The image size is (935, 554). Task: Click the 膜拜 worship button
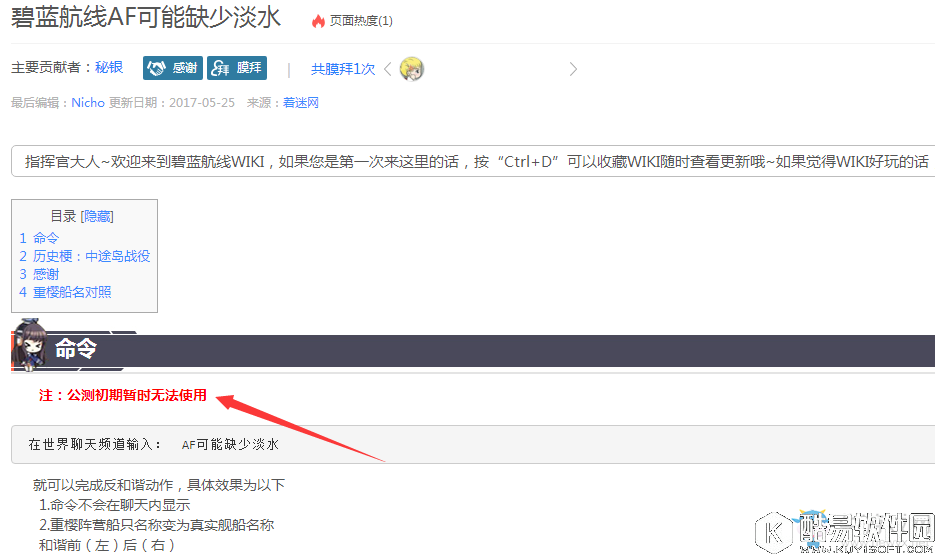[237, 68]
